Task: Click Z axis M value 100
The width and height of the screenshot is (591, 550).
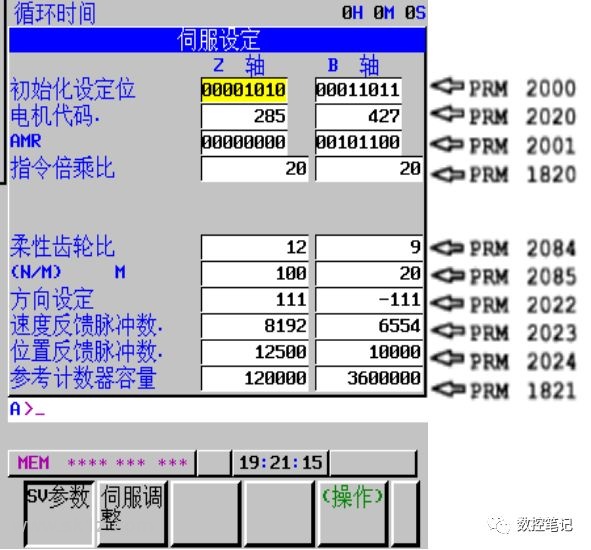Action: pyautogui.click(x=255, y=273)
